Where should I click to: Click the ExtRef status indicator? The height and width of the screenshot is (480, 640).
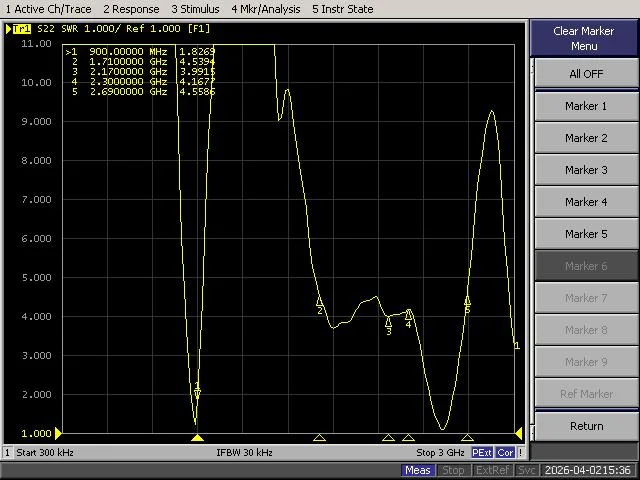(492, 471)
